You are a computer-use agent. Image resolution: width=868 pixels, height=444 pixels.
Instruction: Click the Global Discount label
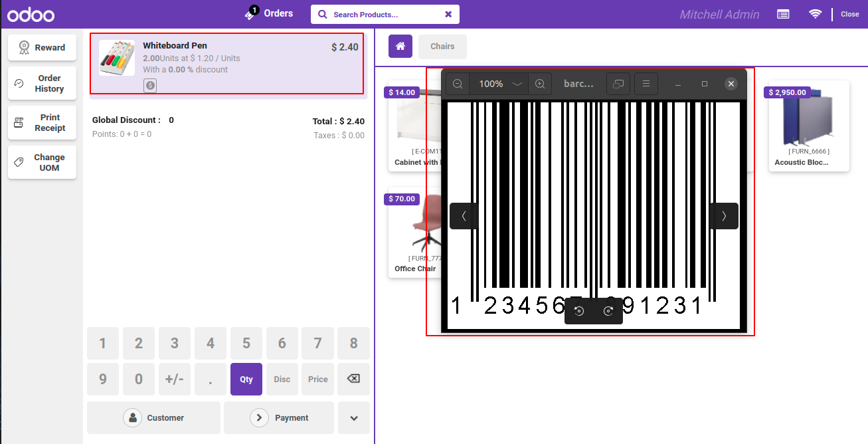point(126,120)
